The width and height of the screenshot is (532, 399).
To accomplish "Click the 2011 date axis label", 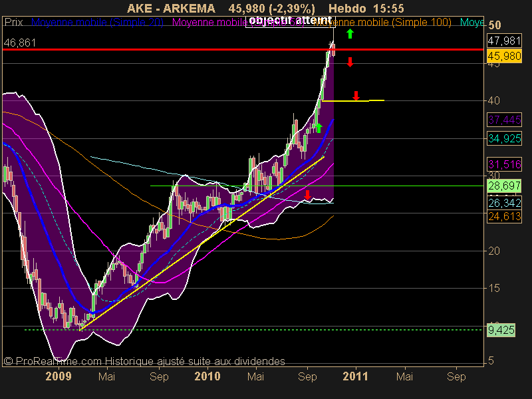I will tap(356, 376).
